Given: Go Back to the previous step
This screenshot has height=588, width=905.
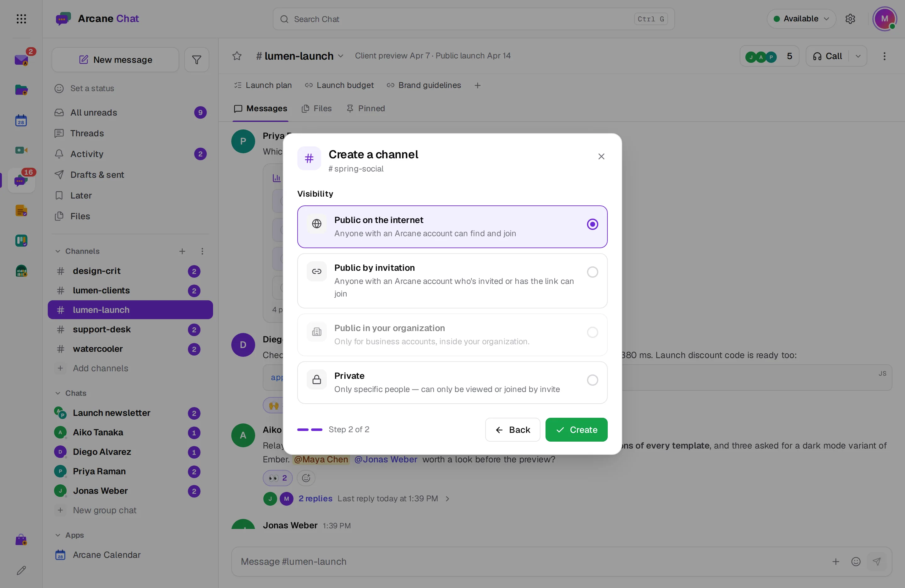Looking at the screenshot, I should click(513, 429).
